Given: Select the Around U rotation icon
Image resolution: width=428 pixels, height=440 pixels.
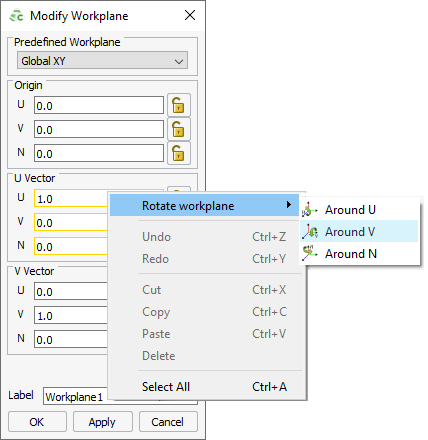Looking at the screenshot, I should [x=309, y=210].
